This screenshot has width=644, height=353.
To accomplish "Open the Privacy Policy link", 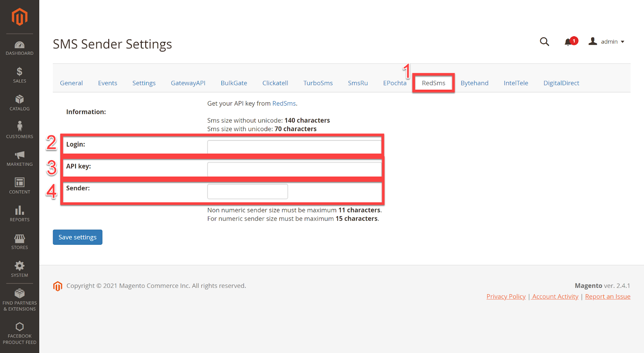I will tap(506, 297).
